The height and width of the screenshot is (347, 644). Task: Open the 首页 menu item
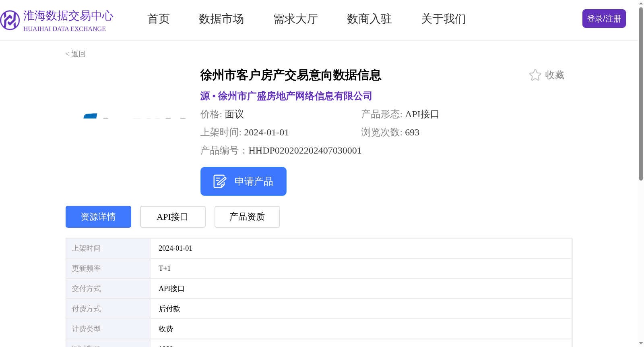coord(159,19)
